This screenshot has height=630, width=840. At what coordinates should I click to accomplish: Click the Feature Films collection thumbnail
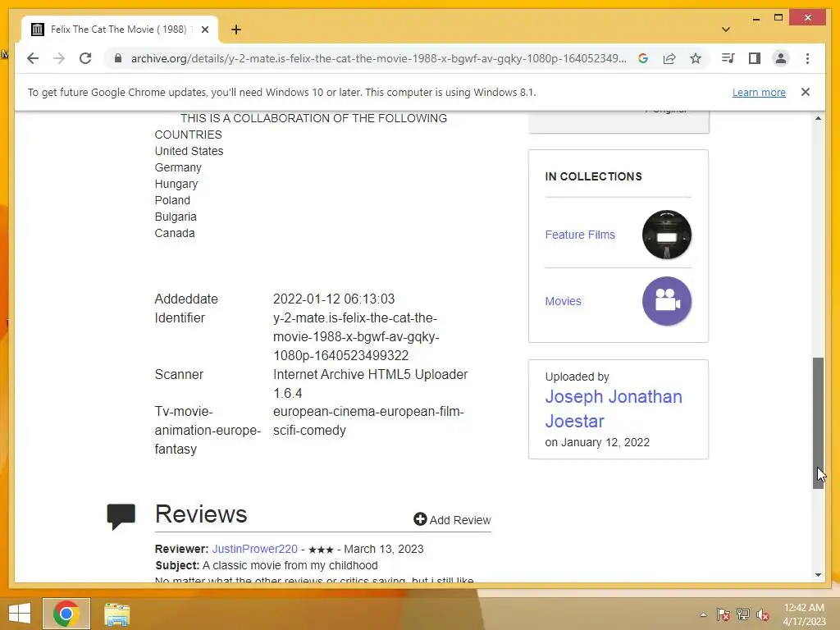666,235
